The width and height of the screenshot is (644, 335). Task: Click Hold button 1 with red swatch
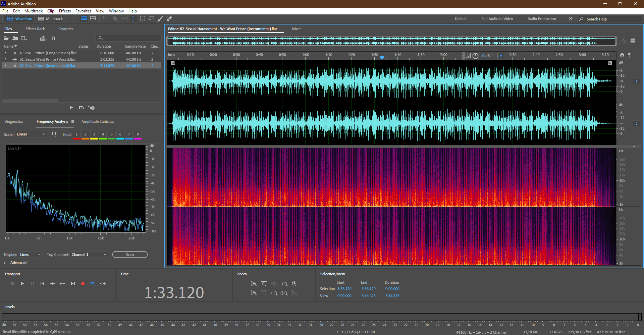tap(76, 135)
